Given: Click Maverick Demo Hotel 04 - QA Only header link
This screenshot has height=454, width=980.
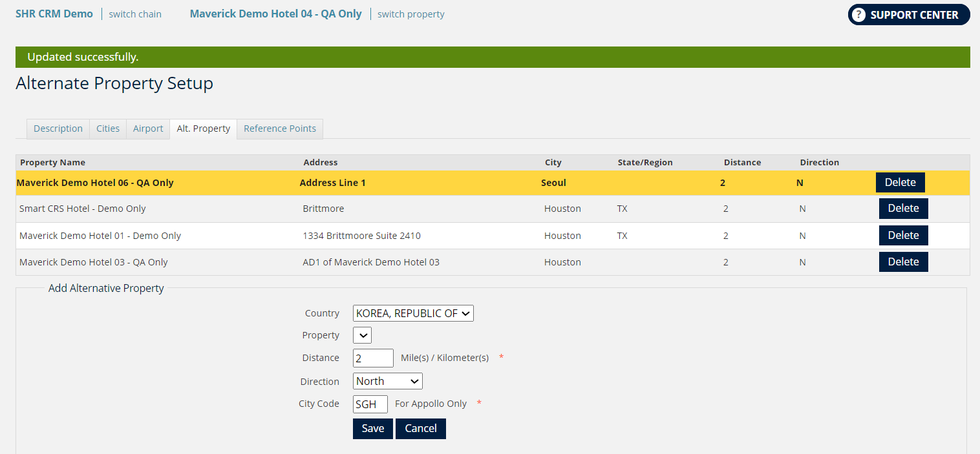Looking at the screenshot, I should click(x=276, y=14).
